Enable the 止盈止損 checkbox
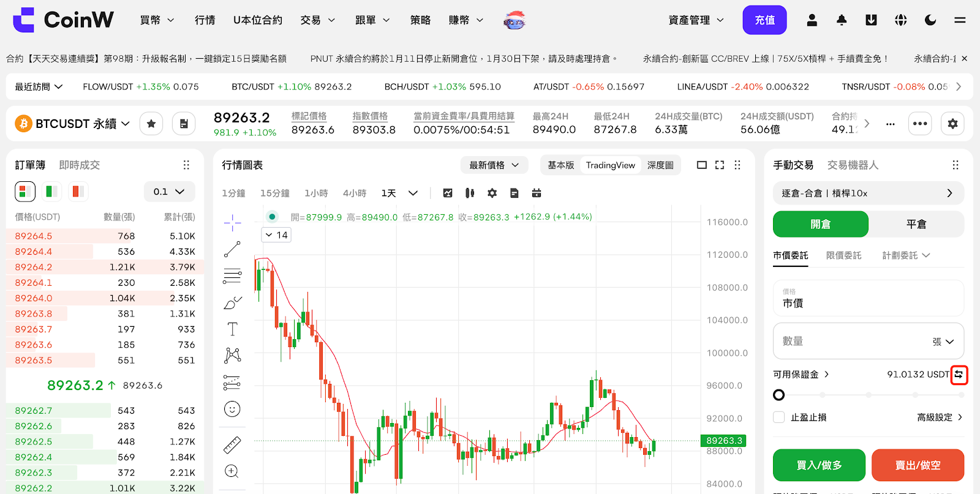 [779, 417]
